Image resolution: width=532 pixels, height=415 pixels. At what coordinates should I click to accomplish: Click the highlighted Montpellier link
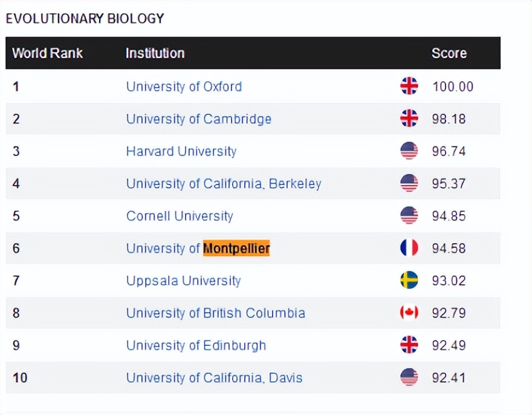[x=236, y=248]
